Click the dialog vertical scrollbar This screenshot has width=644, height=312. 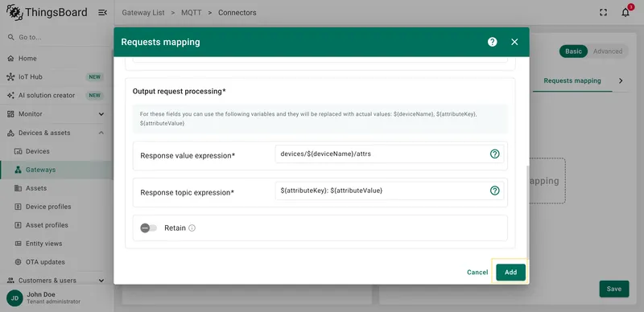[x=527, y=212]
